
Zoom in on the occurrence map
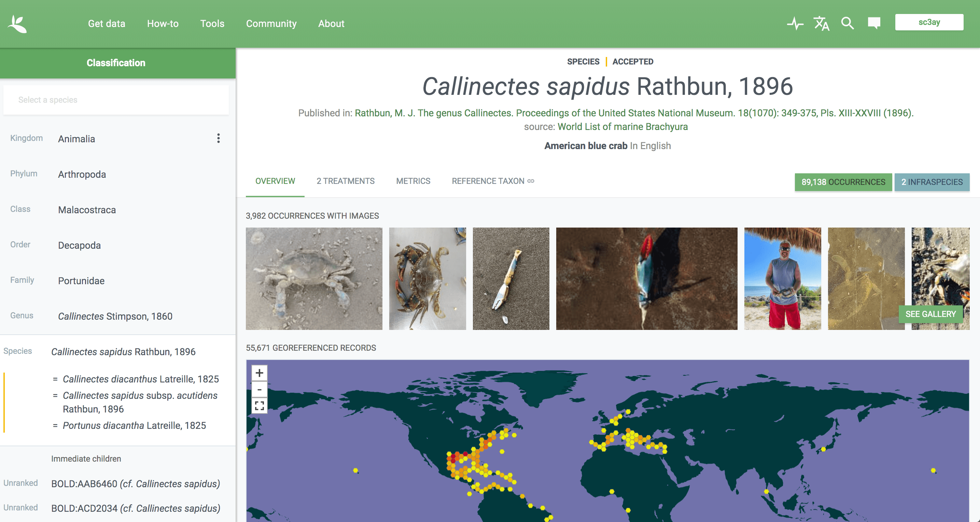pos(259,372)
